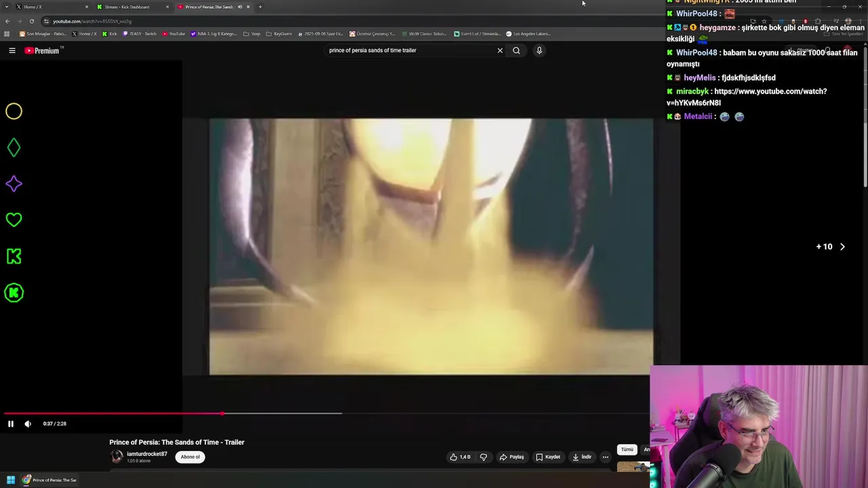Mute the video player volume

coord(28,424)
